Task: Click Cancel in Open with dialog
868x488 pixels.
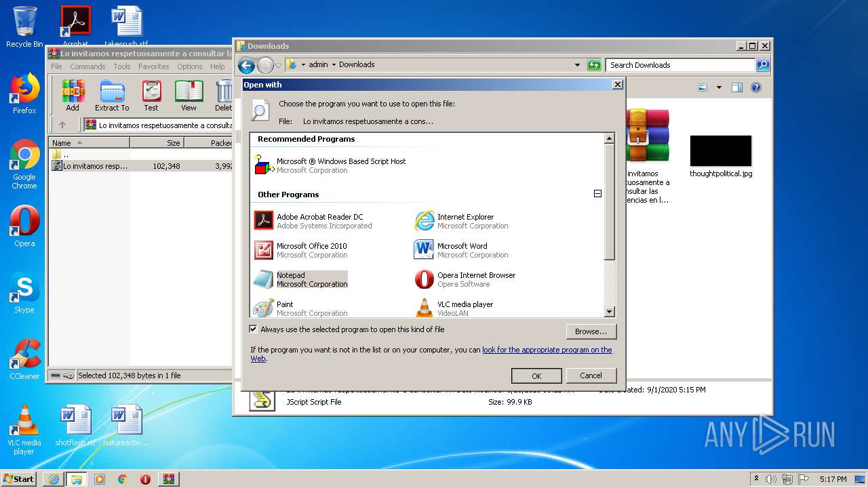Action: tap(591, 375)
